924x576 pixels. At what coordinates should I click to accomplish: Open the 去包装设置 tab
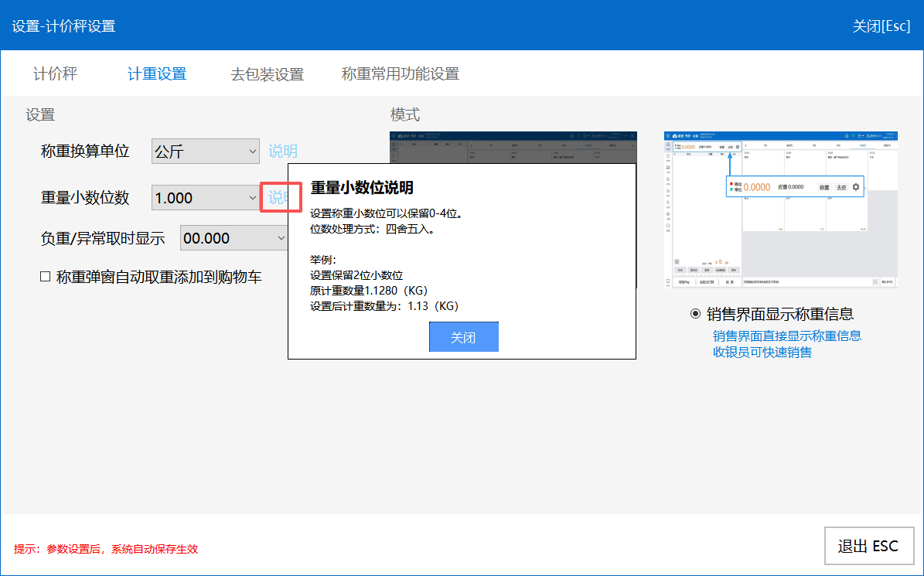pos(267,74)
